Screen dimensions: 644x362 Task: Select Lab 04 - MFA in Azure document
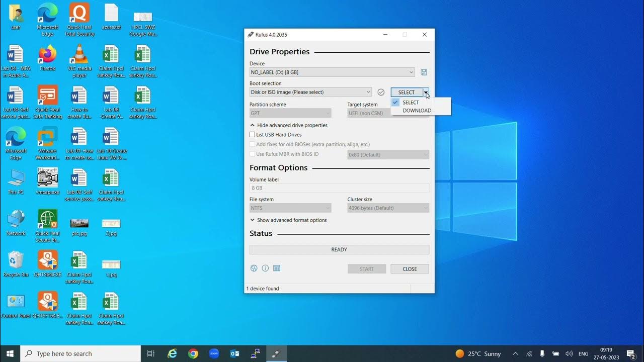(x=16, y=61)
